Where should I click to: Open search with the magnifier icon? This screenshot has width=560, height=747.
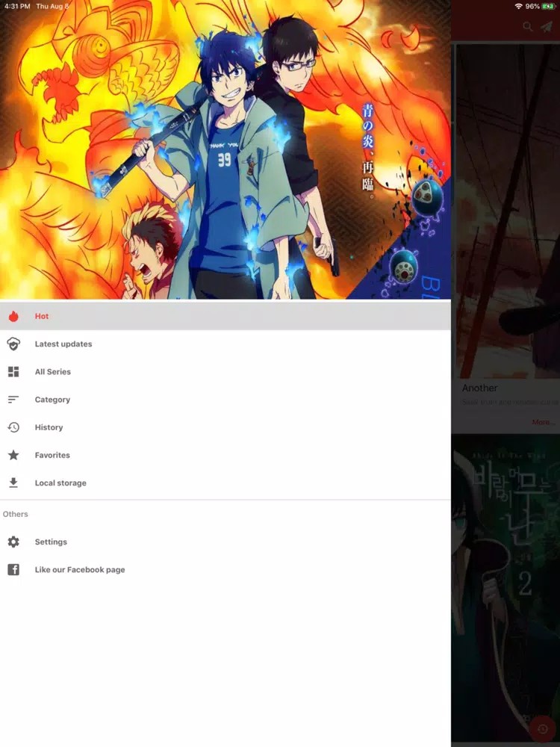527,27
